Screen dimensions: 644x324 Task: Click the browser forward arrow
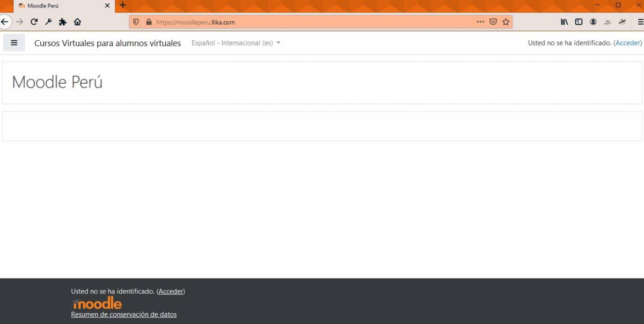19,22
